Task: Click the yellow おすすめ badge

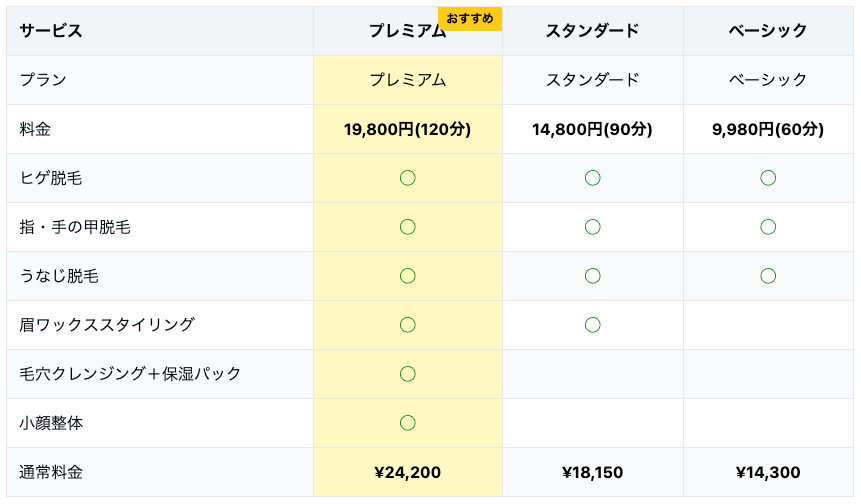Action: tap(469, 19)
